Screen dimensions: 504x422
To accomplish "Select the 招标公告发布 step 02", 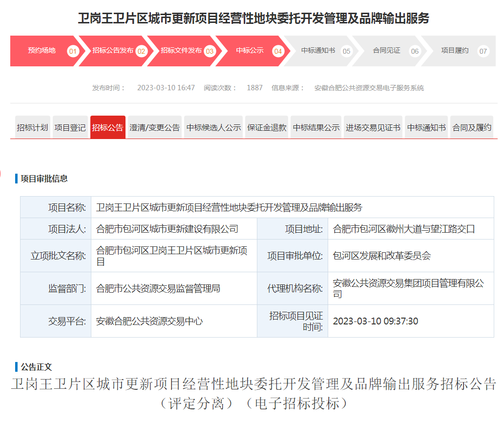I will (x=116, y=51).
